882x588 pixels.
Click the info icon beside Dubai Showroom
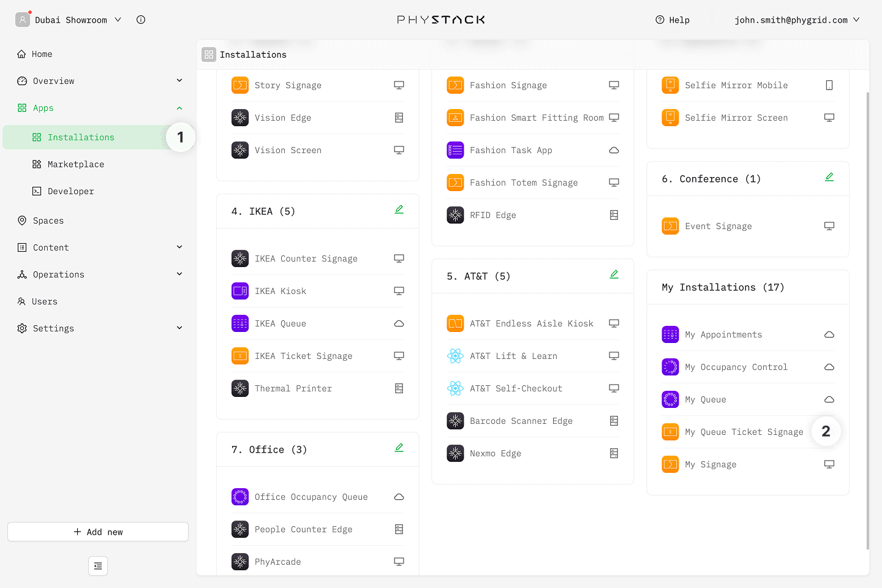[141, 20]
